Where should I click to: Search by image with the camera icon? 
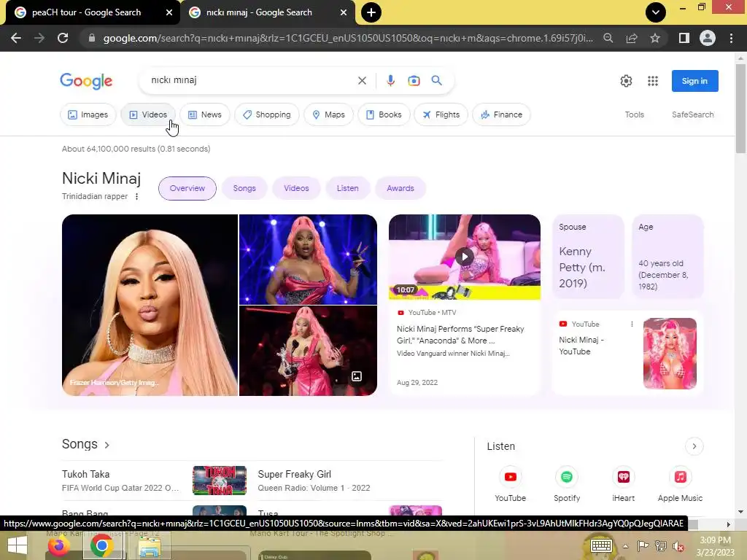point(414,80)
